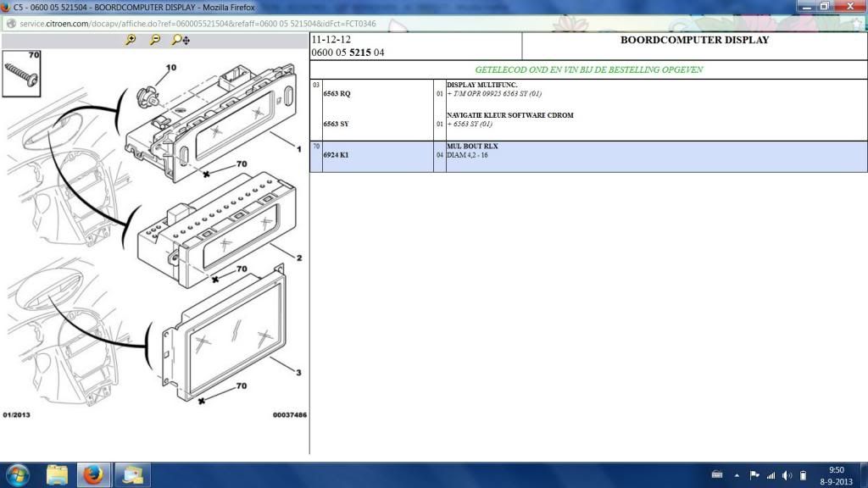Select the DISPLAY MULTIFUNC. description
Screen dimensions: 868x488
482,85
